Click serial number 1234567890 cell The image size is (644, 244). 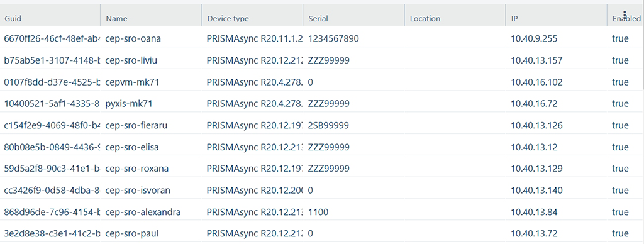coord(333,38)
